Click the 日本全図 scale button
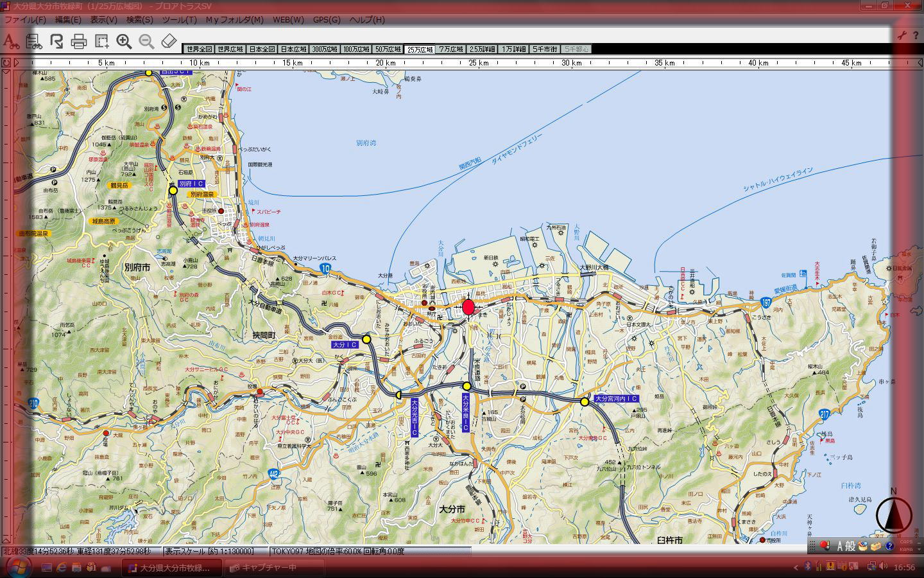Viewport: 924px width, 578px height. click(x=262, y=49)
